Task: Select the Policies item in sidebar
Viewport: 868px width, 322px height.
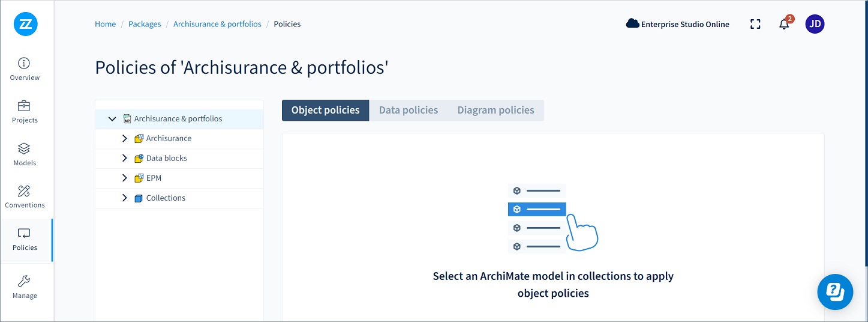Action: coord(25,239)
